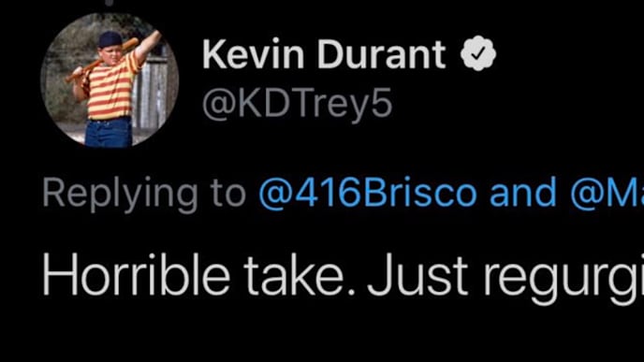Click the word "Just" in the tweet

pos(417,275)
